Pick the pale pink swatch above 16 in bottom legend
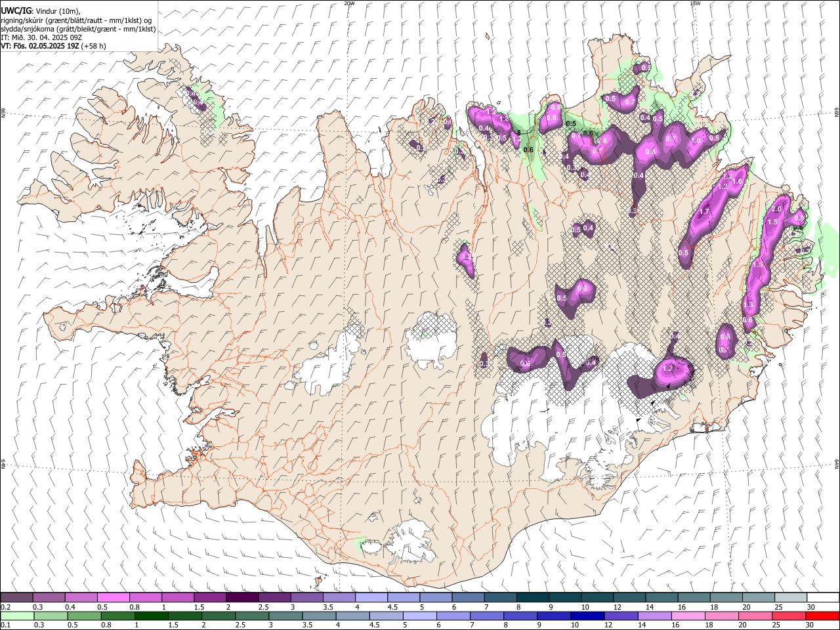 coord(688,616)
